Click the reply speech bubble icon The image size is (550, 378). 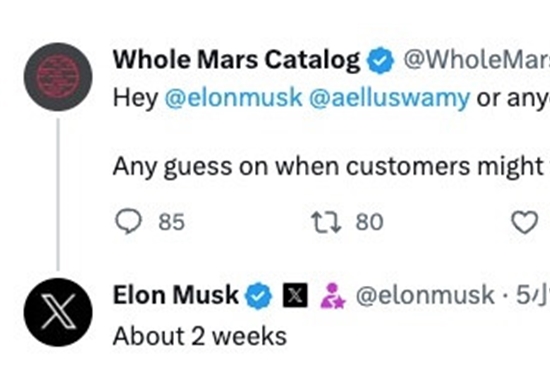128,222
